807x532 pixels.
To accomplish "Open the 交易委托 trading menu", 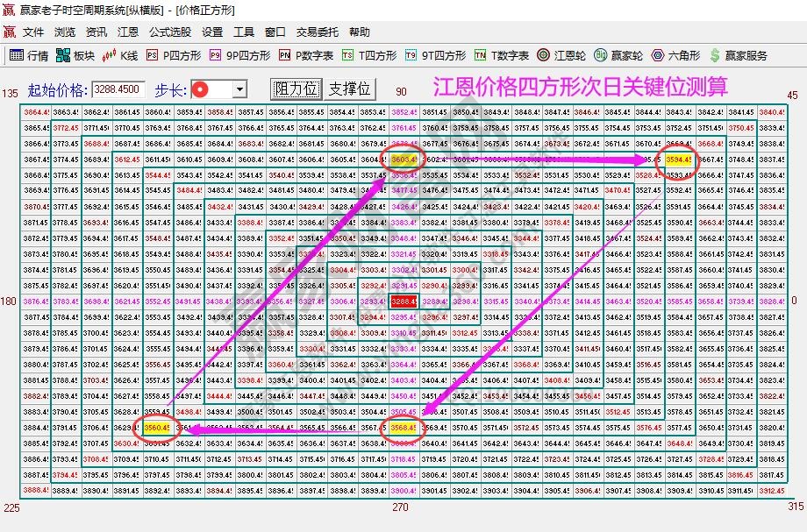I will tap(316, 32).
